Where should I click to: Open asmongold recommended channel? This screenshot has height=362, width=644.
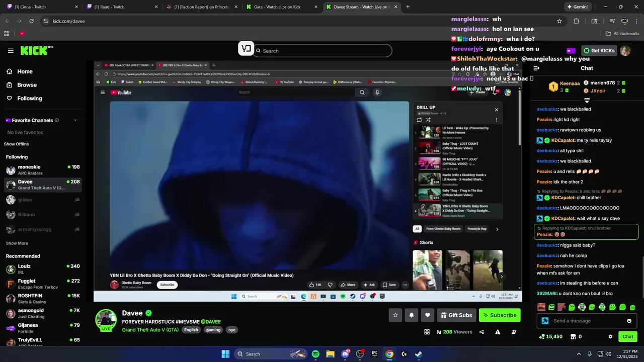[43, 313]
